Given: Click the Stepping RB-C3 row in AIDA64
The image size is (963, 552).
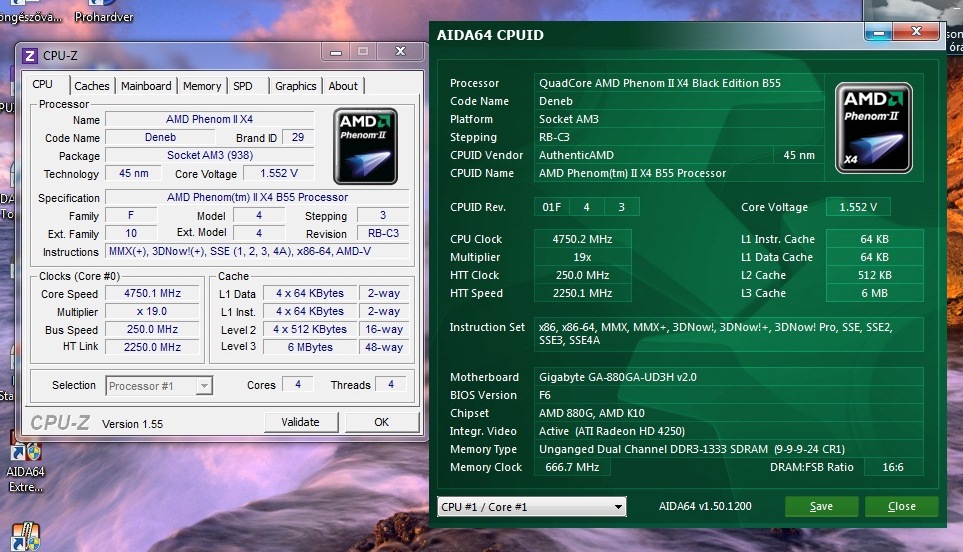Looking at the screenshot, I should (678, 137).
